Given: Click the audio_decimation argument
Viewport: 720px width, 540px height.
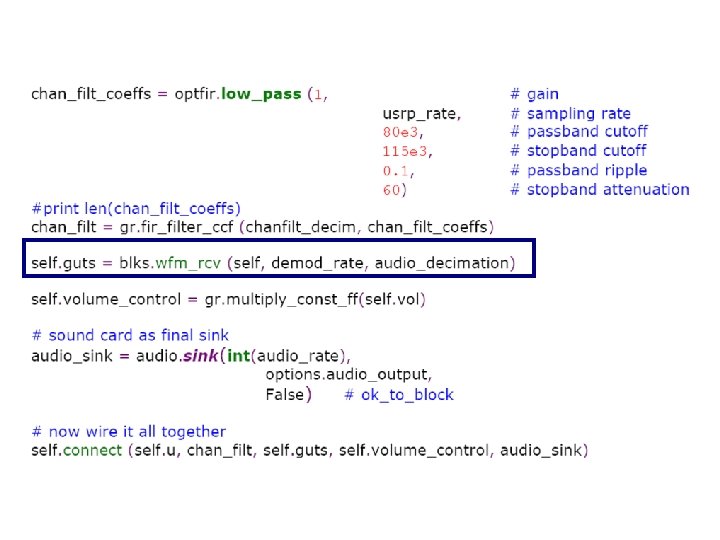Looking at the screenshot, I should [442, 263].
